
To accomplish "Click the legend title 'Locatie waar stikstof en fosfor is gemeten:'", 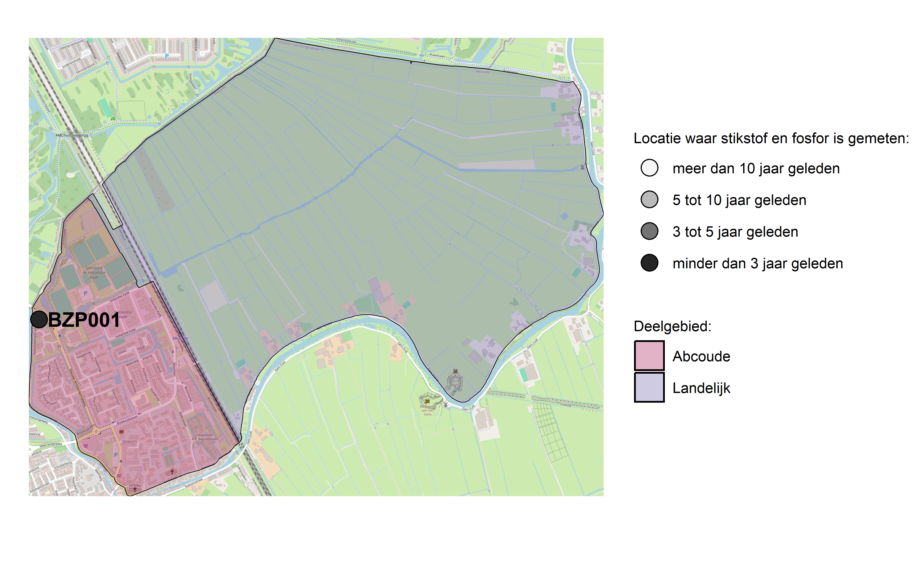I will 771,138.
